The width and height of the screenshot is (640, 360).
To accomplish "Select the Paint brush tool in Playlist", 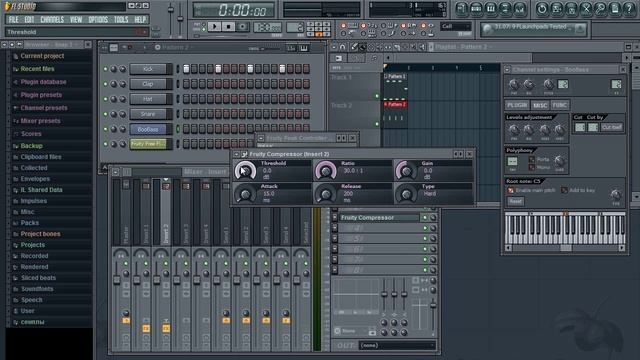I will coord(362,47).
